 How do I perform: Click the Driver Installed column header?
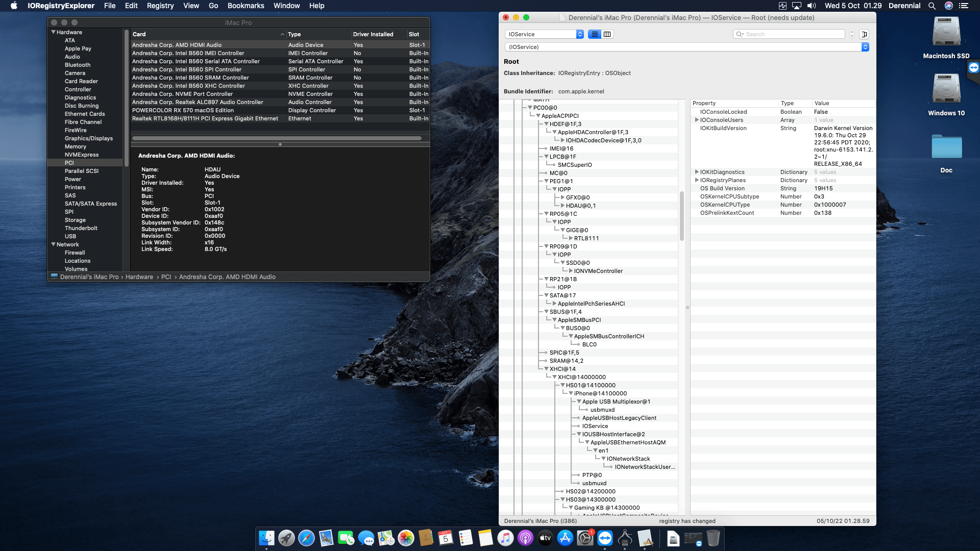[374, 34]
